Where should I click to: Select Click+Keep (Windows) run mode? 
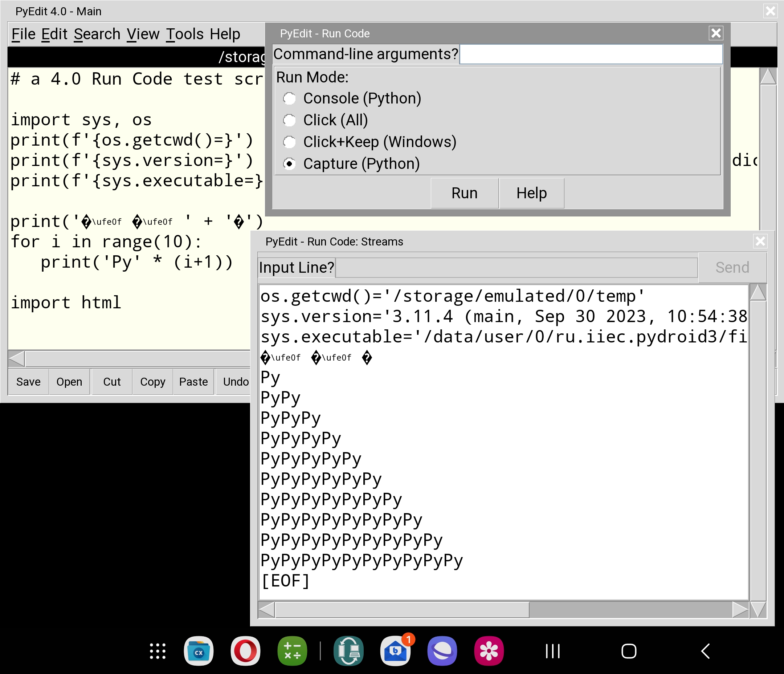pyautogui.click(x=369, y=142)
